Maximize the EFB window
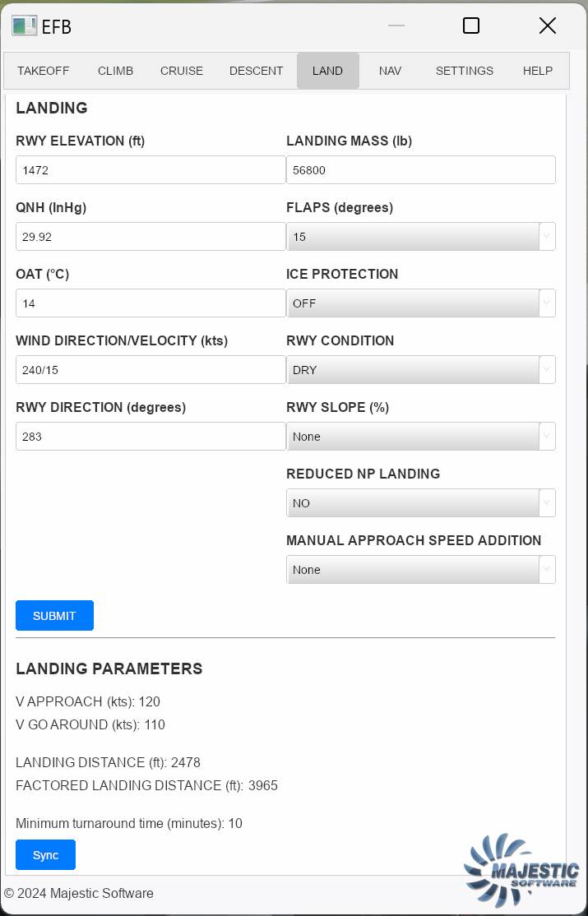This screenshot has width=588, height=916. pos(471,26)
